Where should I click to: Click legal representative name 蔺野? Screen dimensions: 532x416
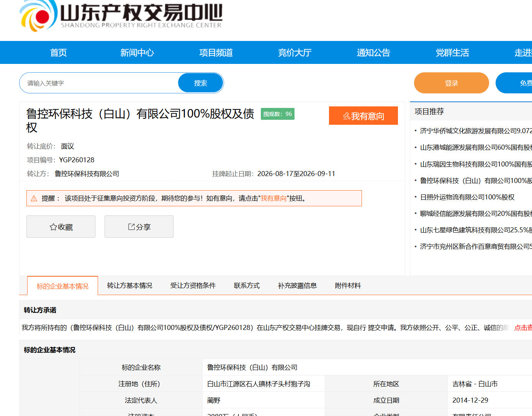(214, 400)
